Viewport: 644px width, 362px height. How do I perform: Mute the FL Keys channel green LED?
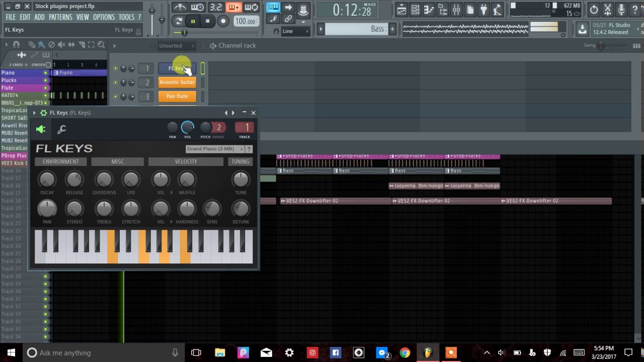(x=115, y=68)
